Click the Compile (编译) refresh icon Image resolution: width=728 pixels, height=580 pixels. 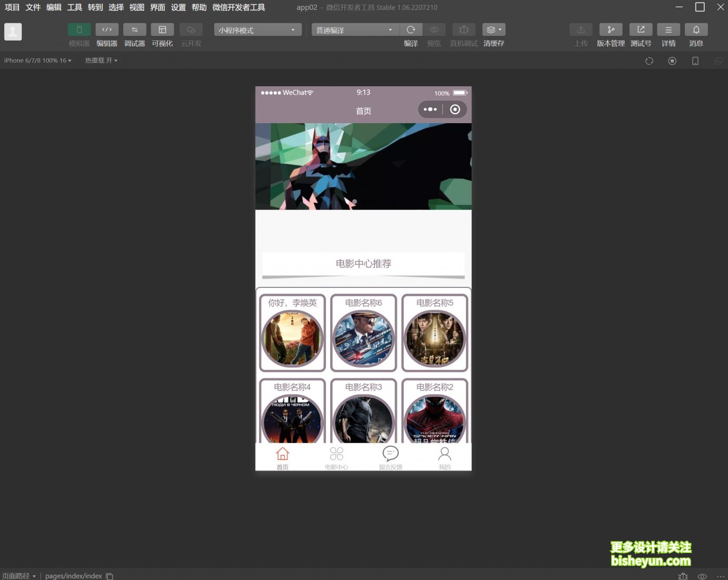(x=411, y=30)
